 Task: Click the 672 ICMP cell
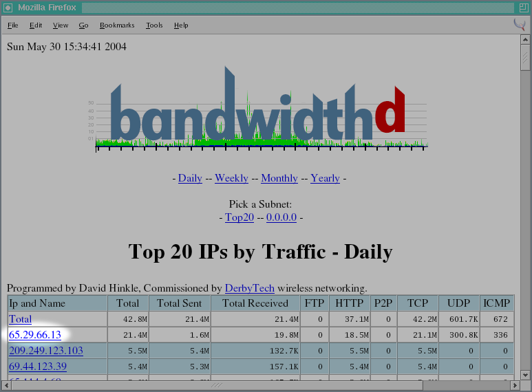[x=497, y=319]
